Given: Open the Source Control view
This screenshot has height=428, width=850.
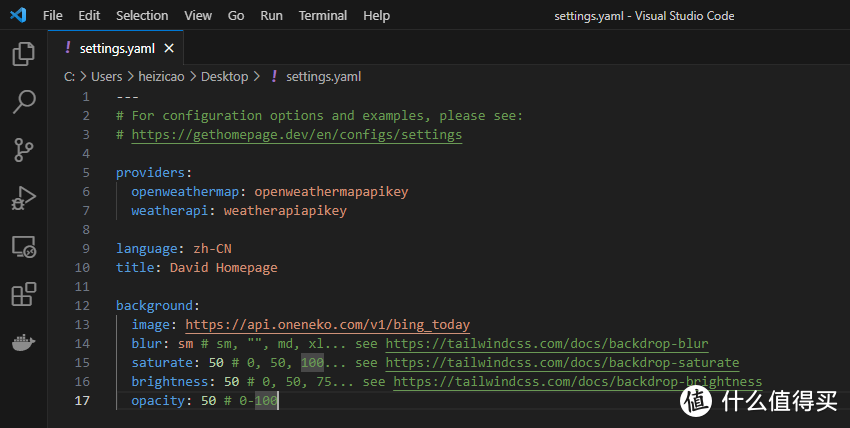Looking at the screenshot, I should (x=23, y=150).
